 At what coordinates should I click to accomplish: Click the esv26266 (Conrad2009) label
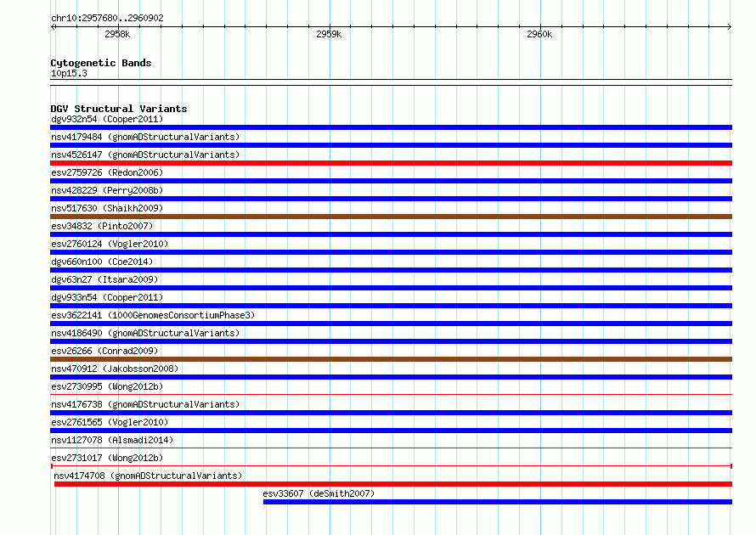[x=104, y=351]
